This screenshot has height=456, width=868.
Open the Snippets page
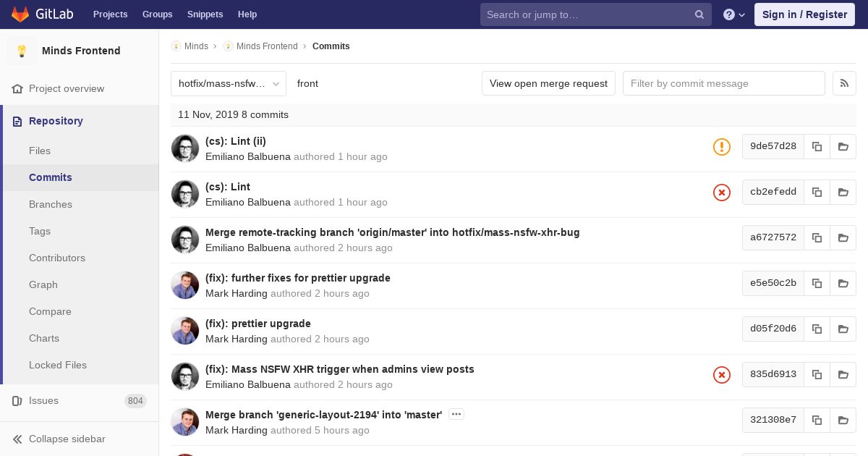(x=205, y=14)
